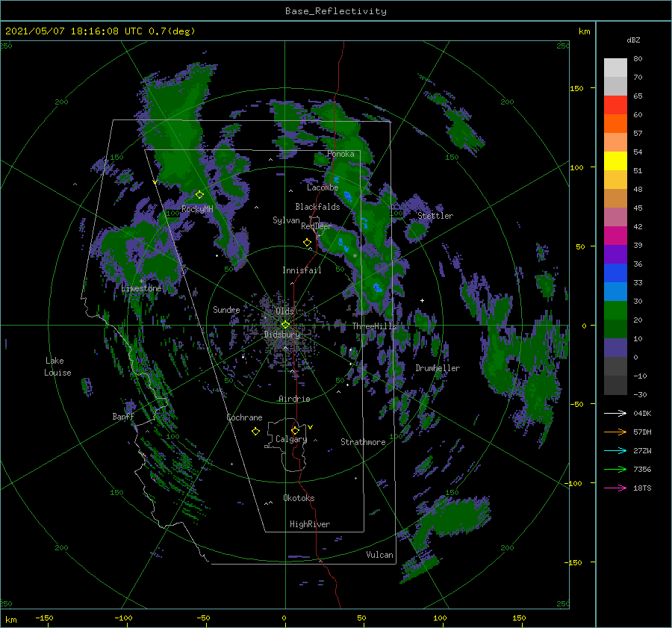Click the Lake Louise label
This screenshot has width=672, height=628.
pyautogui.click(x=57, y=367)
